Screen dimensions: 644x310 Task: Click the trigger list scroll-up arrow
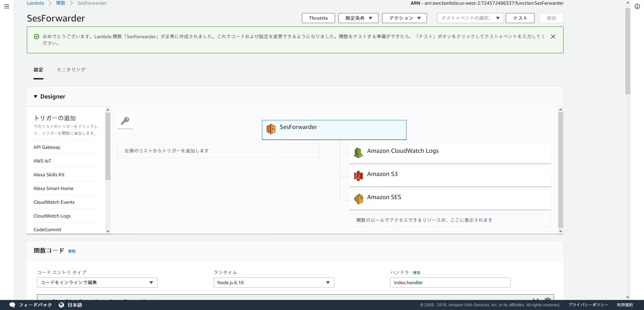click(108, 110)
